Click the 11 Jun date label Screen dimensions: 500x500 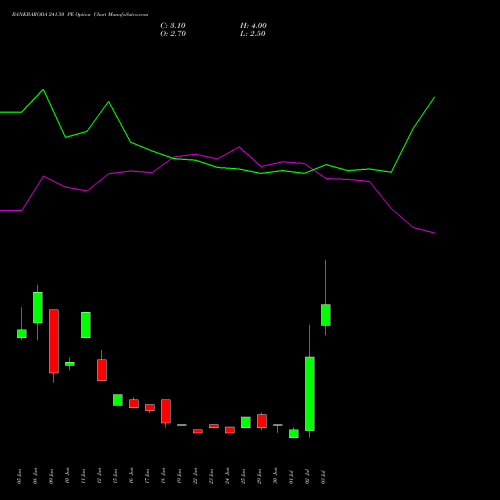coord(84,476)
